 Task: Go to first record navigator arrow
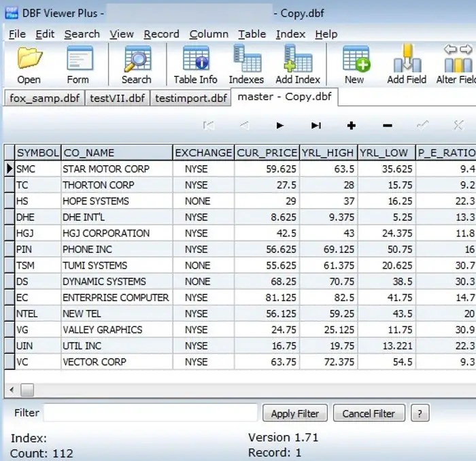click(x=209, y=125)
